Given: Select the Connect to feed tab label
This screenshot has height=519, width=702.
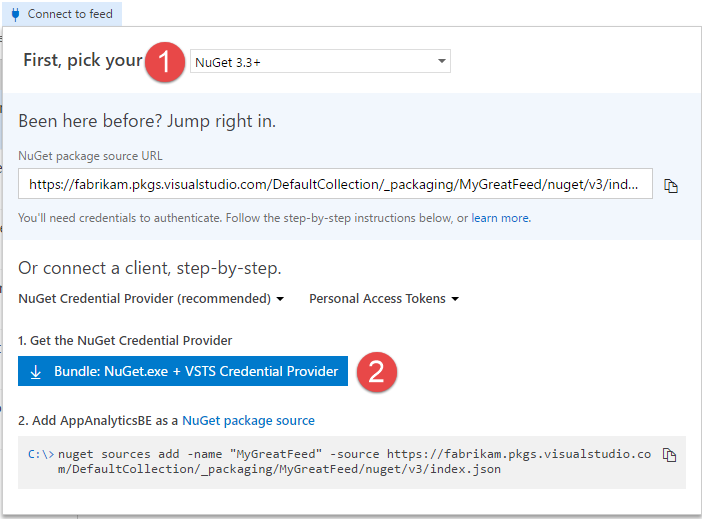Looking at the screenshot, I should click(x=68, y=14).
